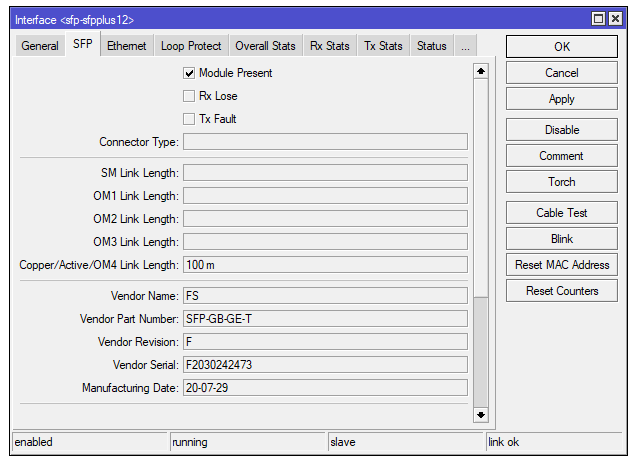Open the Loop Protect tab
Image resolution: width=639 pixels, height=460 pixels.
(191, 46)
